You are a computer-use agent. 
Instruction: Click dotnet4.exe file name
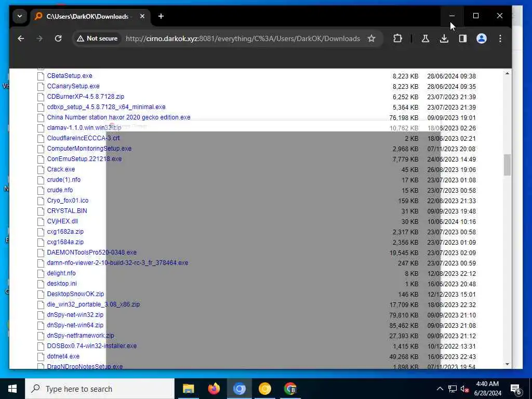[x=63, y=356]
